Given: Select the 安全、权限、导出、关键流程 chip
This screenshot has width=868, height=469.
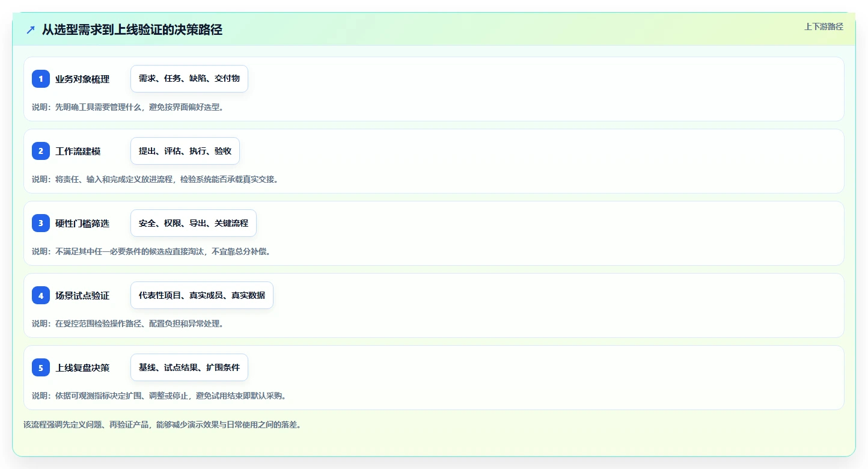Looking at the screenshot, I should (x=194, y=223).
